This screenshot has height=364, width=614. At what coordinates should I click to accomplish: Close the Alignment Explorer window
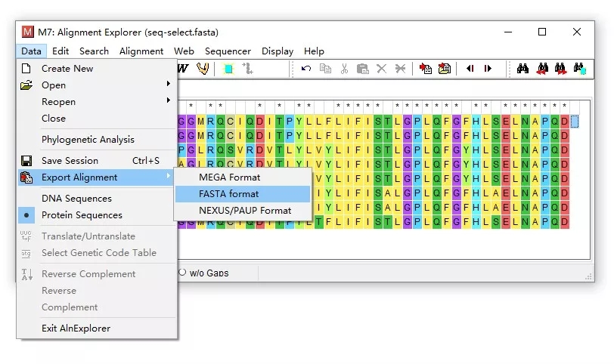[577, 32]
